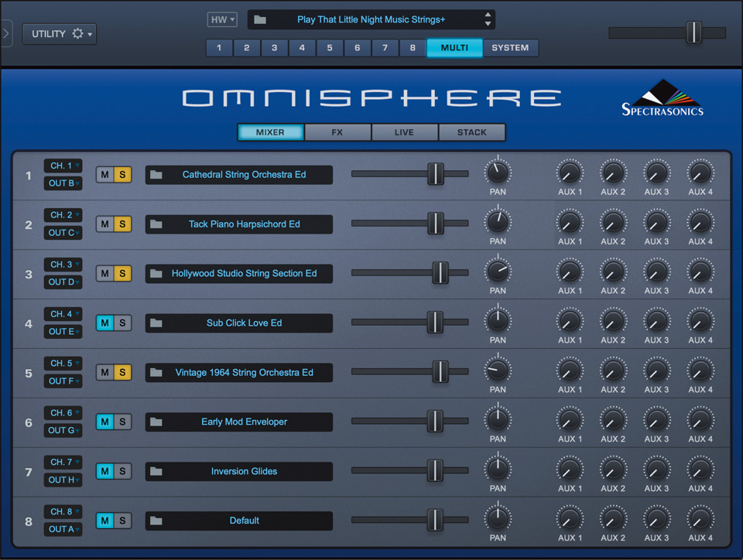
Task: Open folder icon for Hollywood Studio String Section Ed
Action: (156, 274)
